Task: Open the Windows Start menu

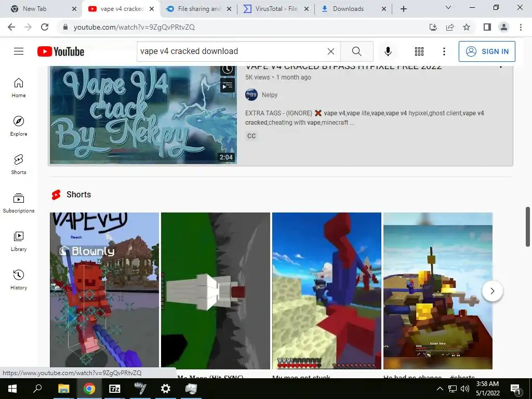Action: (12, 389)
